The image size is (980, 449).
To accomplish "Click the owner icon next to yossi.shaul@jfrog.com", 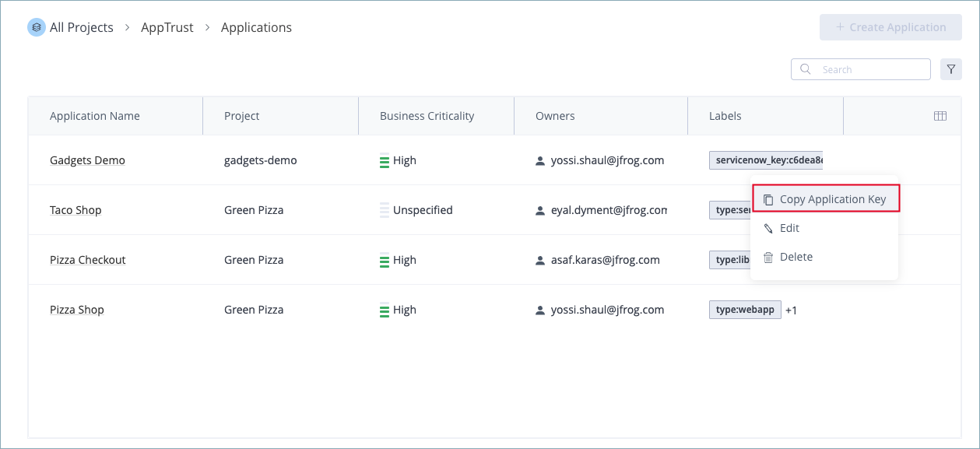I will click(x=539, y=160).
